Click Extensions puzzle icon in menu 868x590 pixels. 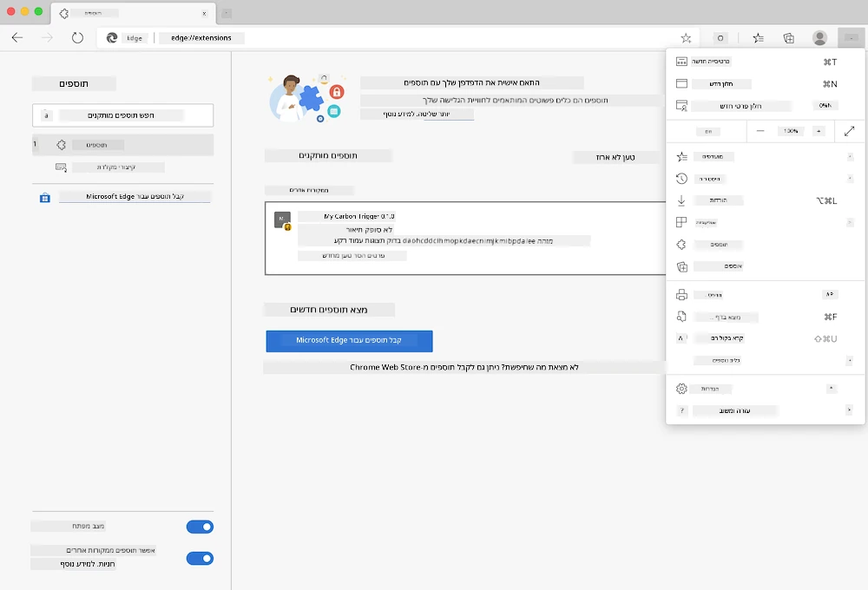681,244
